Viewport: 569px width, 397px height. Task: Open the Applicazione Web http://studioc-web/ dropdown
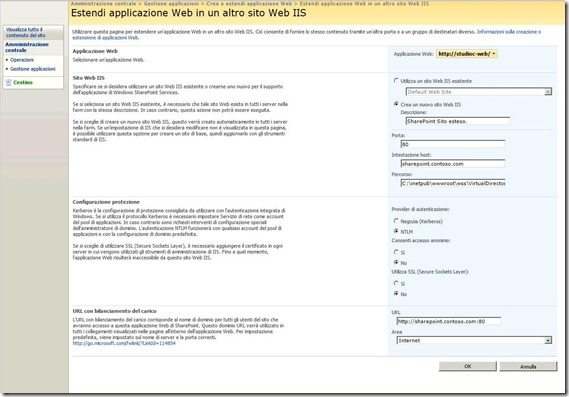[466, 54]
